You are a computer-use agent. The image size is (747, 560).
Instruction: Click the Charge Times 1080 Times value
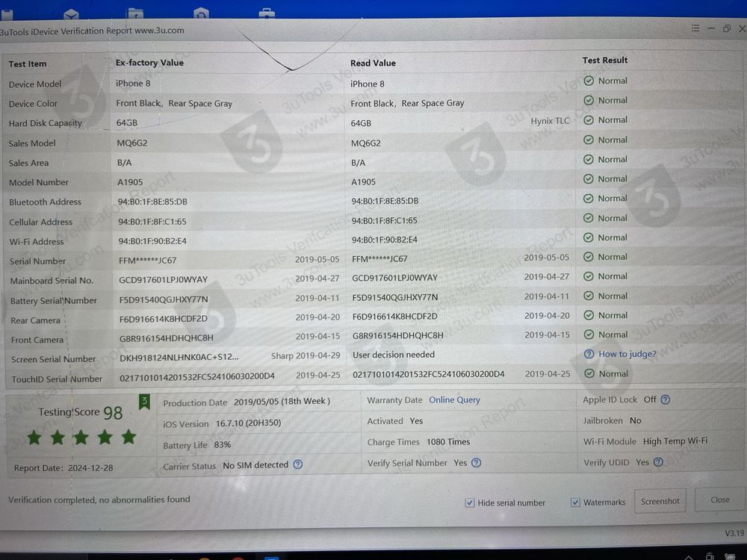click(x=447, y=442)
